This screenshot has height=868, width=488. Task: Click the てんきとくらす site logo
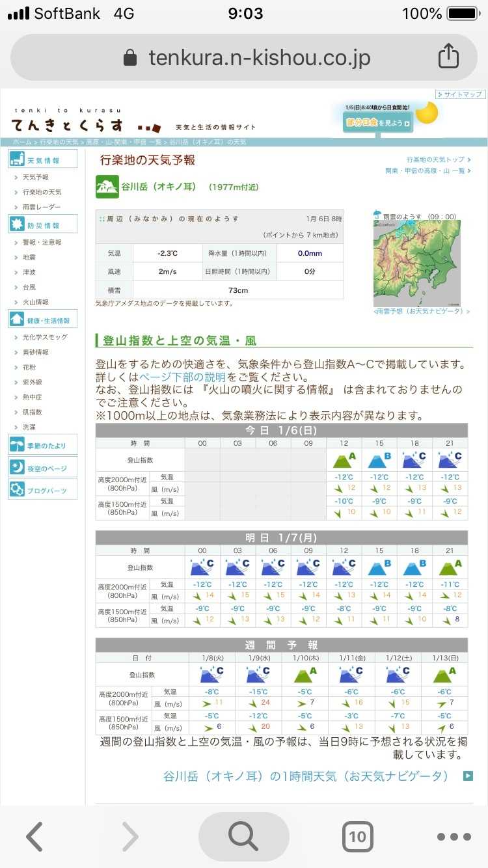(x=67, y=124)
